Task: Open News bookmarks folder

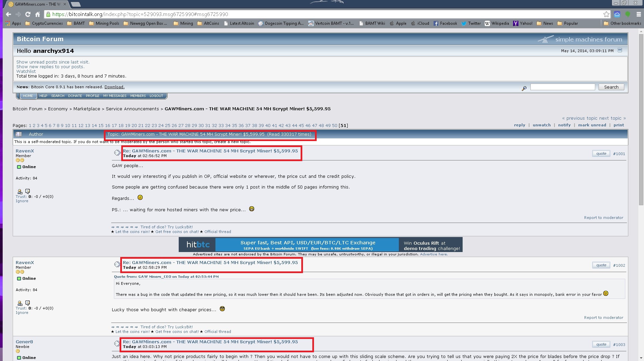Action: [545, 23]
